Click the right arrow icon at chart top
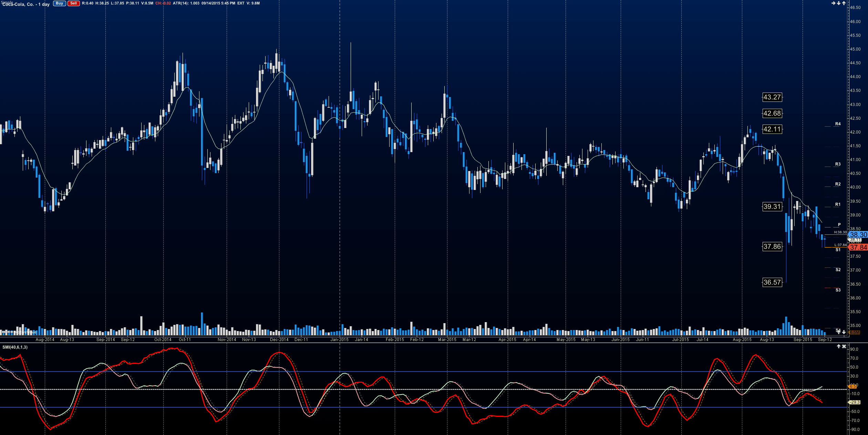This screenshot has width=868, height=435. (x=834, y=3)
